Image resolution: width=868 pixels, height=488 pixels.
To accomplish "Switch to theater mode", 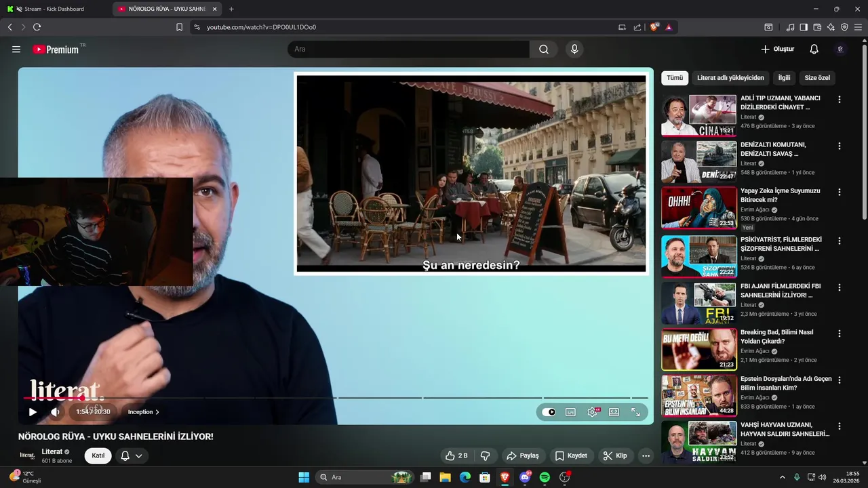I will click(614, 411).
